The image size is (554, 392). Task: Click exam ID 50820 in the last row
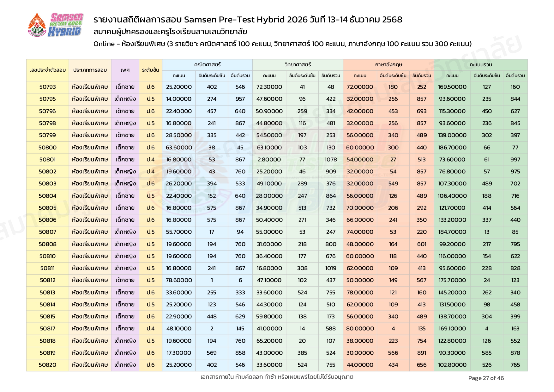click(47, 365)
